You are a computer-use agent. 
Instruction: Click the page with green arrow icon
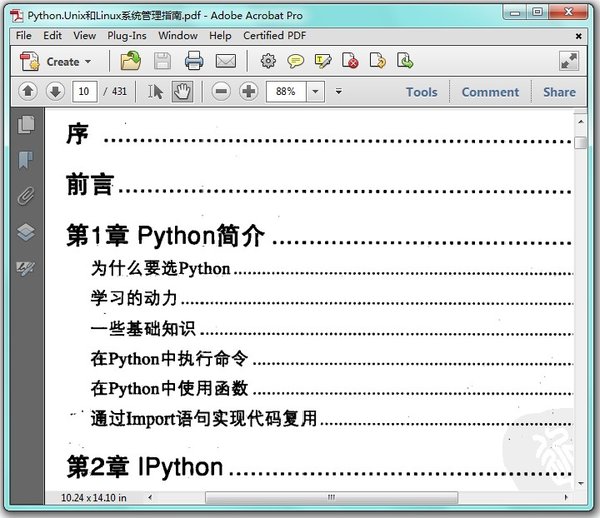point(405,61)
